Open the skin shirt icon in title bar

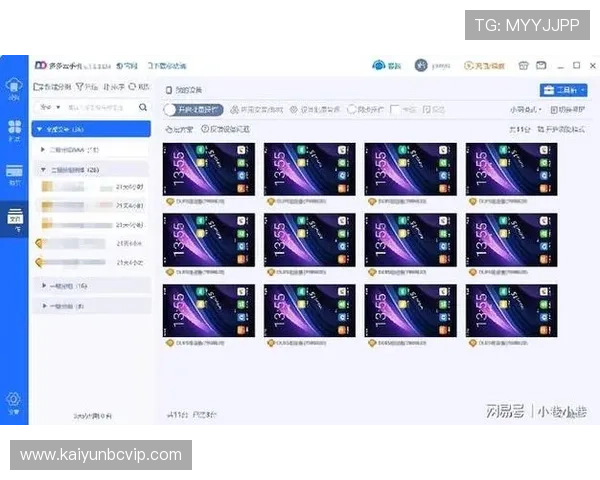523,65
